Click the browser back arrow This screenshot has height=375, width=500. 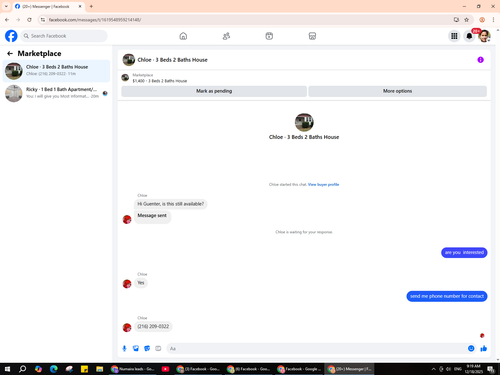pyautogui.click(x=7, y=20)
